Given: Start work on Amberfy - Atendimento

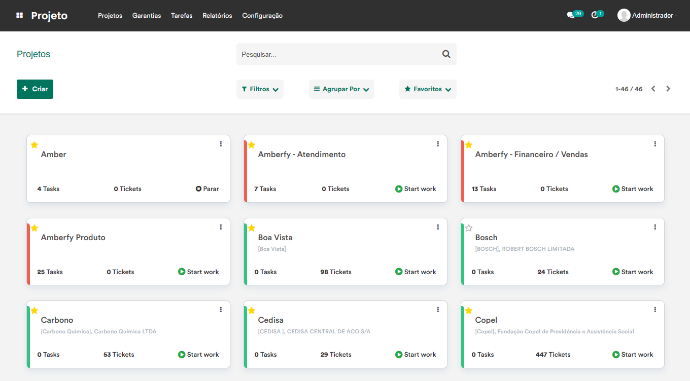Looking at the screenshot, I should [x=415, y=189].
